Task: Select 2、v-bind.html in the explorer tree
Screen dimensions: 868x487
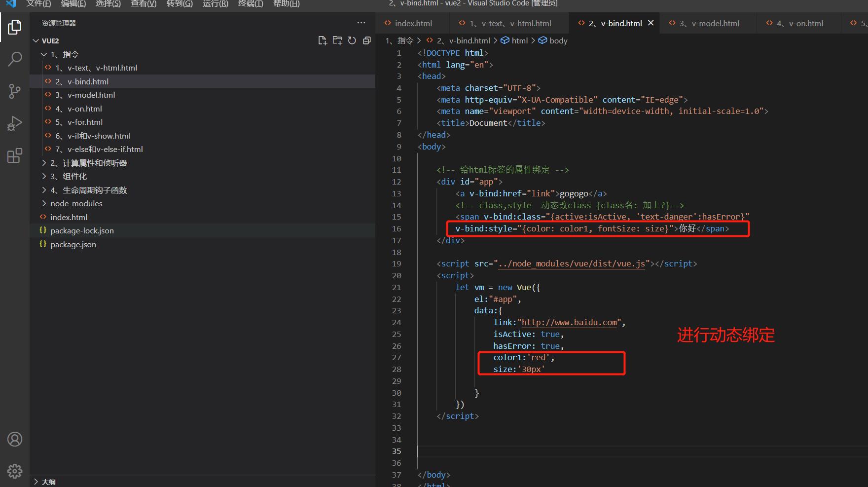Action: (202, 81)
